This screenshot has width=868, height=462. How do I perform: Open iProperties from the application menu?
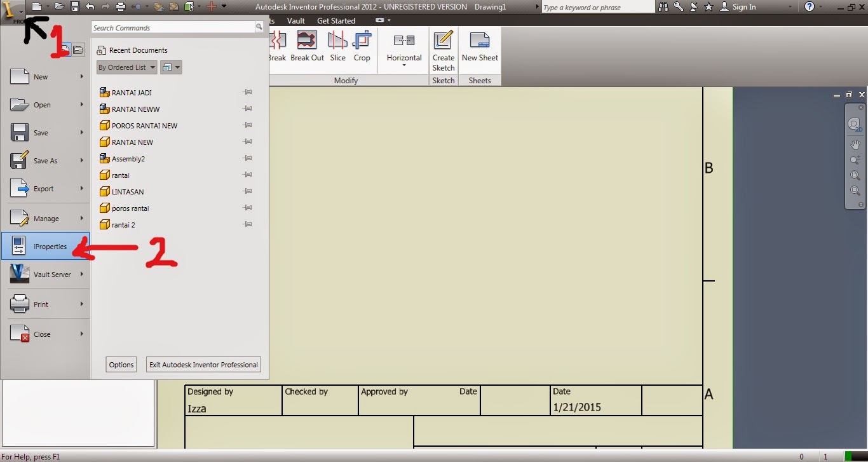tap(45, 247)
